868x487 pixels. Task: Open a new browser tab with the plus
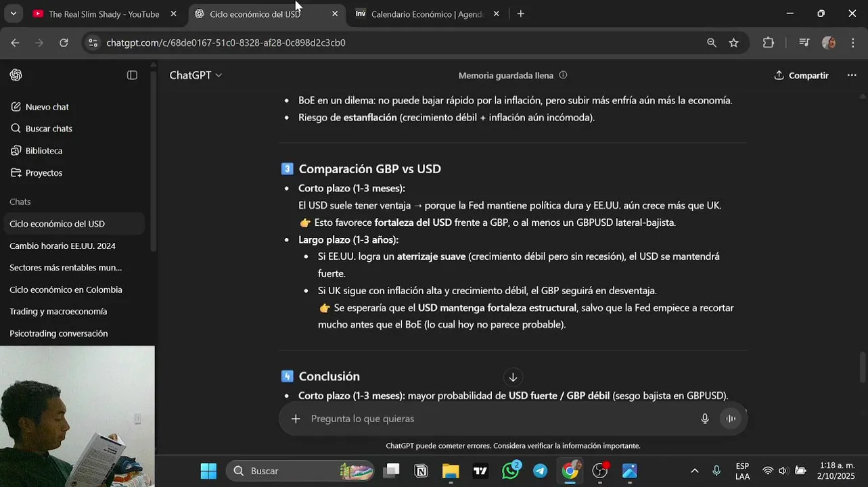(x=520, y=14)
